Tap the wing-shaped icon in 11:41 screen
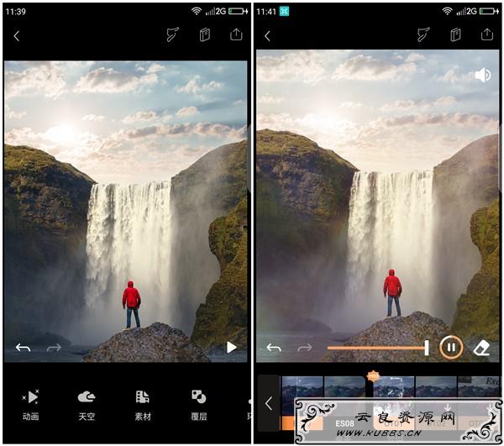The image size is (504, 446). tap(423, 34)
